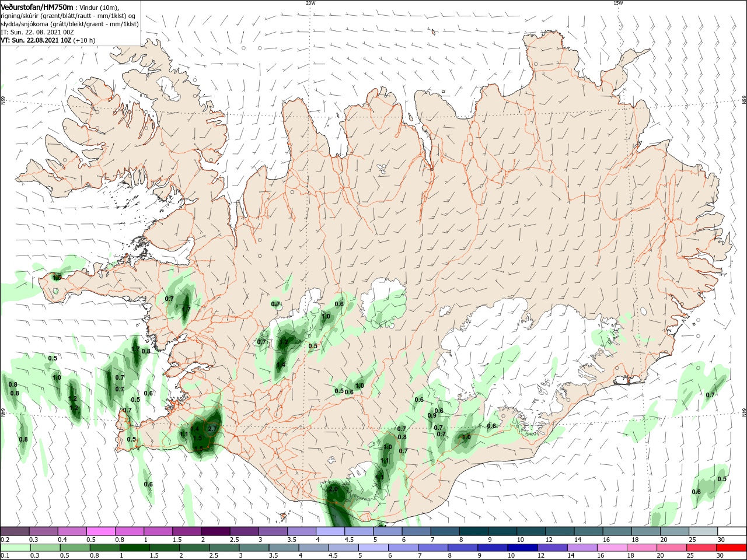
Task: Choose bright red 30 rain legend swatch
Action: click(731, 548)
